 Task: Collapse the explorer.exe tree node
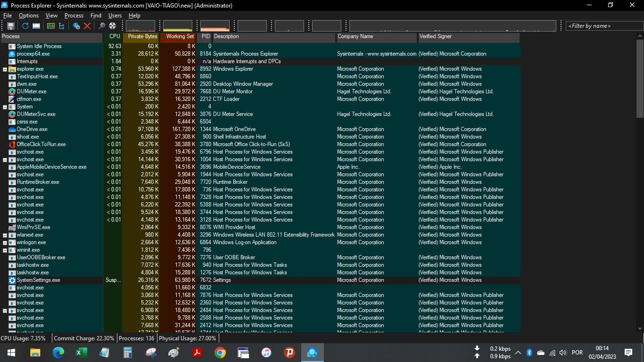[x=5, y=69]
